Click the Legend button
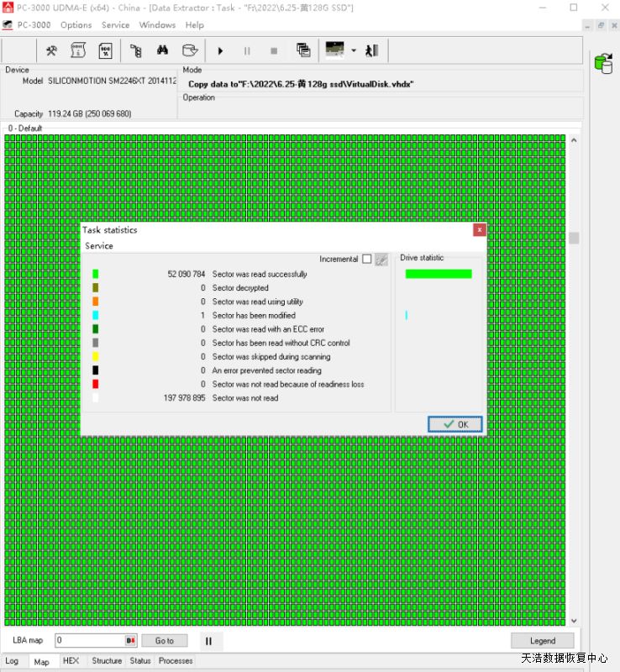The width and height of the screenshot is (620, 672). [542, 641]
